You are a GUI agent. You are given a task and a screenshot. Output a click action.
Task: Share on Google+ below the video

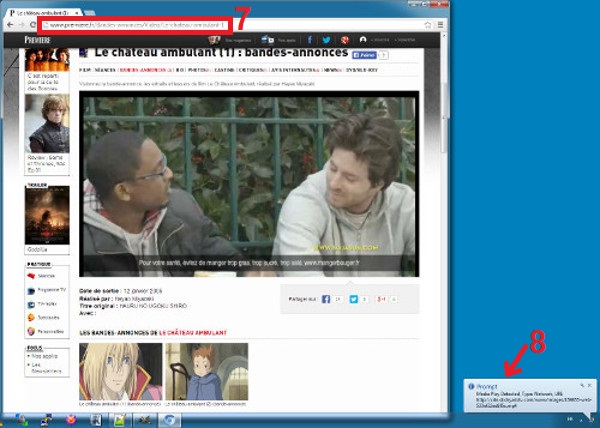(x=381, y=299)
